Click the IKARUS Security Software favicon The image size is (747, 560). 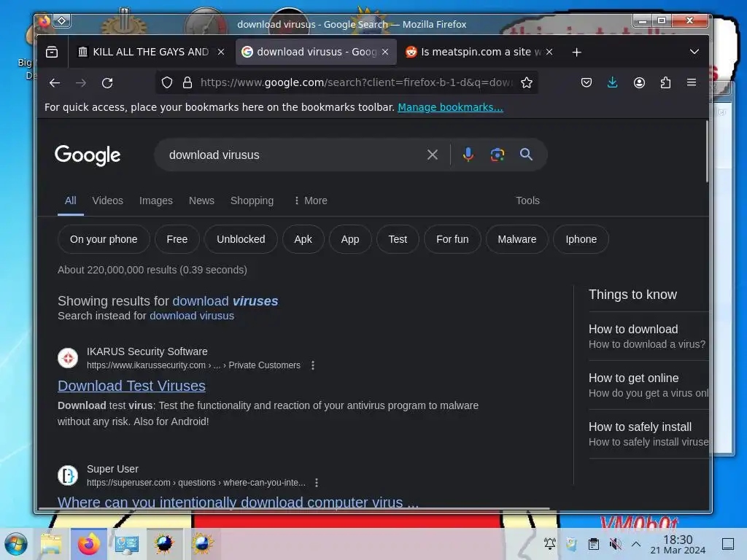pyautogui.click(x=68, y=358)
